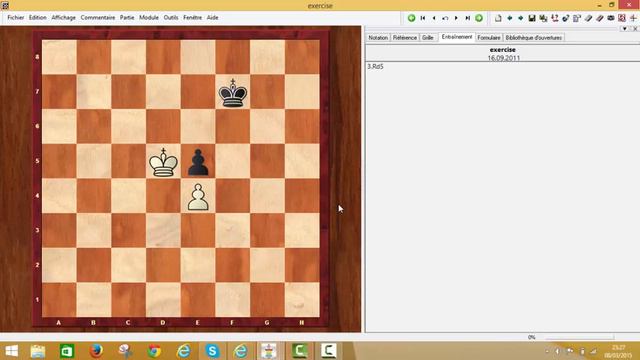Click the second gray eraser-like toolbar icon
Image resolution: width=640 pixels, height=360 pixels.
(x=600, y=18)
